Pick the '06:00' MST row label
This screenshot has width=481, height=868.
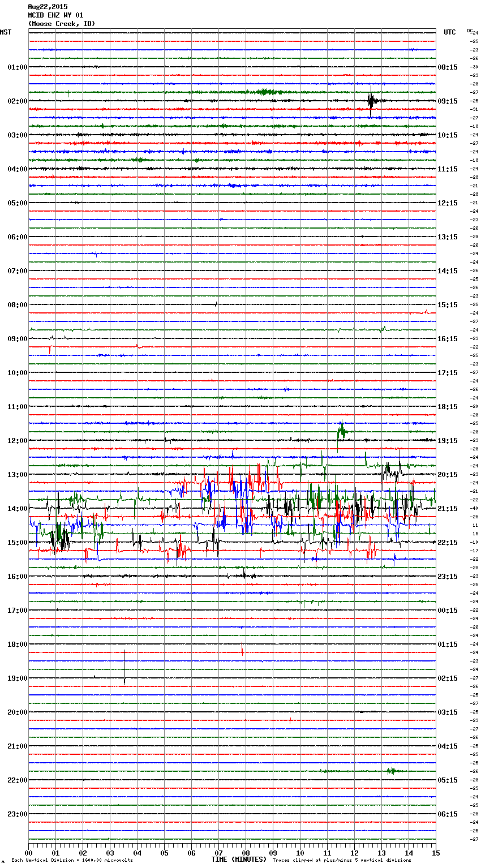click(18, 237)
